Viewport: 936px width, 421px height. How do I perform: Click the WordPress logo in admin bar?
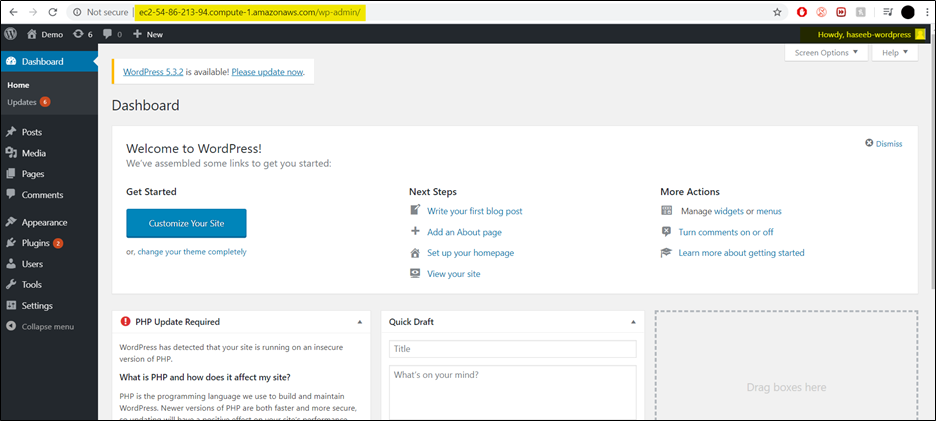click(x=10, y=34)
